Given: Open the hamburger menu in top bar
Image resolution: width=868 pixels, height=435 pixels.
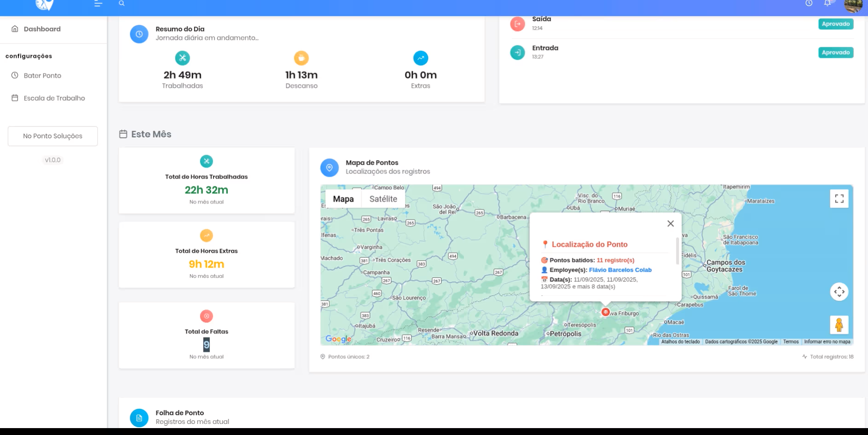Looking at the screenshot, I should point(98,3).
